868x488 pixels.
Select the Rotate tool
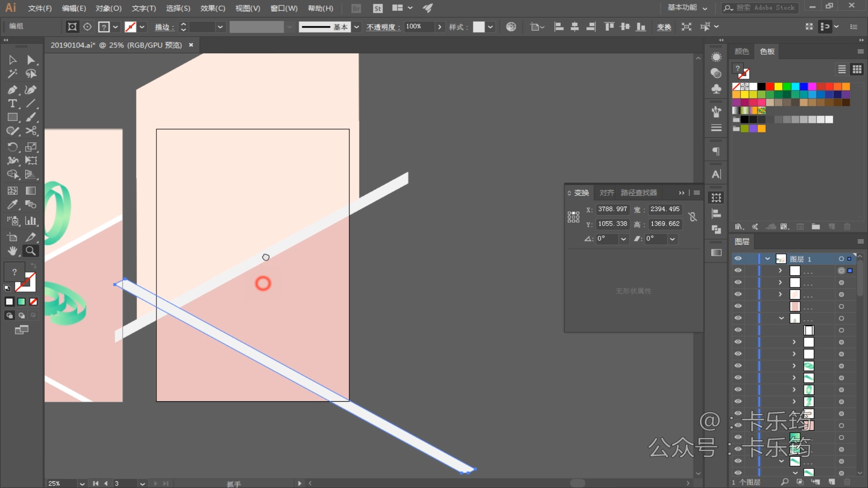[12, 147]
